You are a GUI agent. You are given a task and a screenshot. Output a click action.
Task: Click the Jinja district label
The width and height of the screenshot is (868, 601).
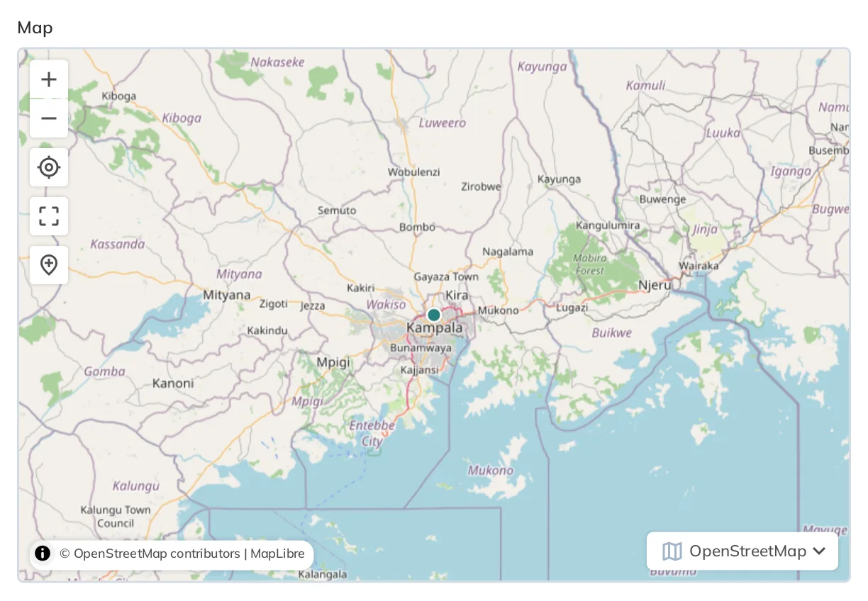[705, 229]
